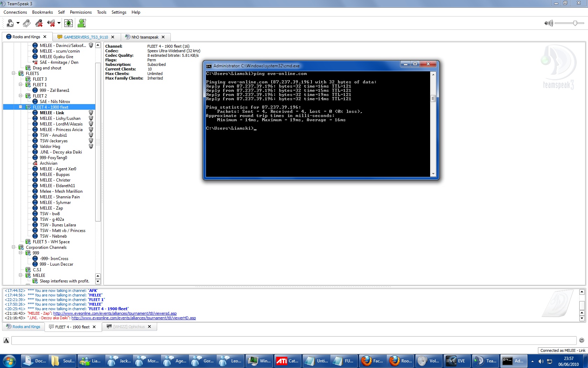Open the Tools menu
This screenshot has width=588, height=368.
click(102, 12)
